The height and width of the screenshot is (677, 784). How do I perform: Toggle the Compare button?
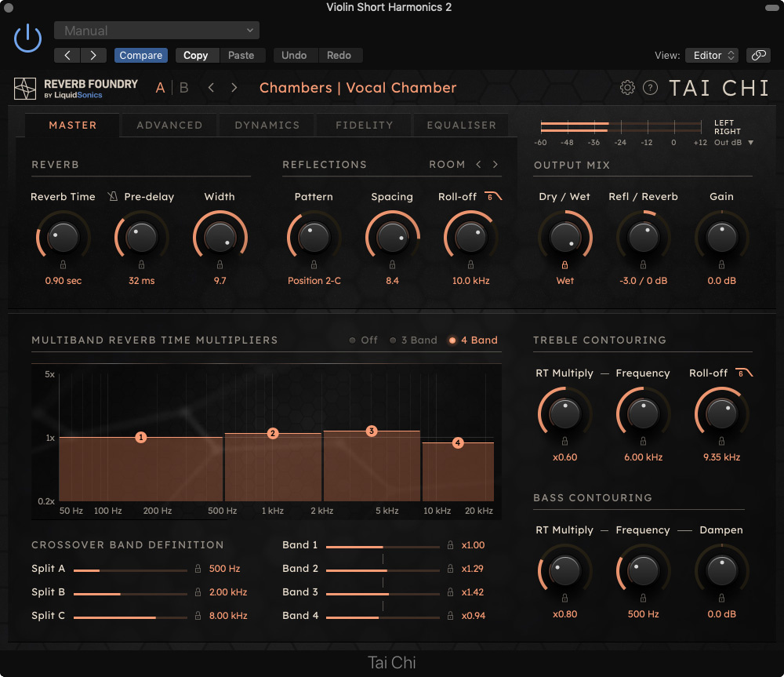(140, 55)
